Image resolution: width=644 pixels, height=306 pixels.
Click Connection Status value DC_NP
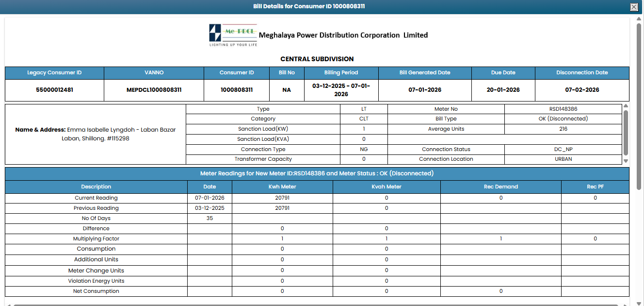click(563, 150)
